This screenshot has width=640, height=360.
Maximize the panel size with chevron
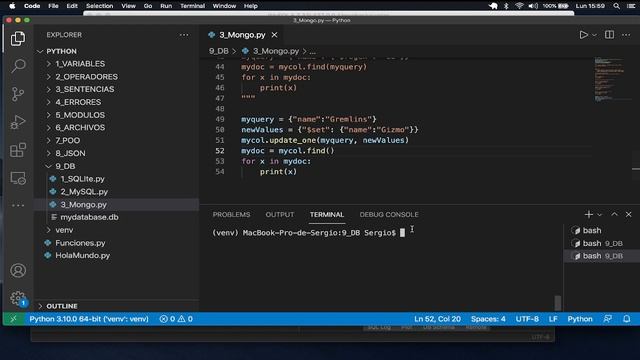[x=614, y=214]
